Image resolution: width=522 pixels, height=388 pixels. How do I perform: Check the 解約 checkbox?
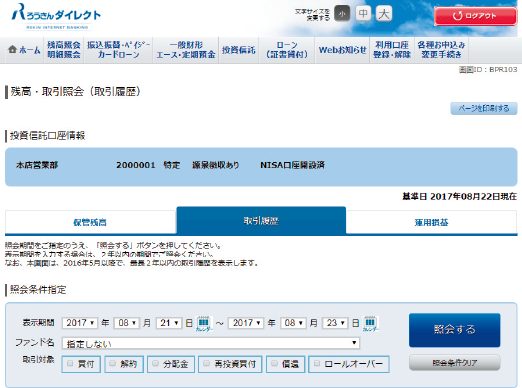click(113, 363)
